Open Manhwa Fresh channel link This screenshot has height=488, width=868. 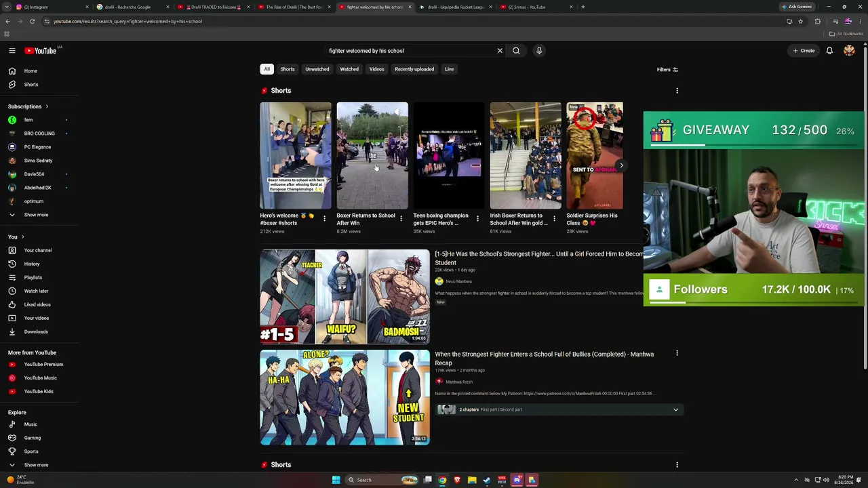pyautogui.click(x=459, y=382)
